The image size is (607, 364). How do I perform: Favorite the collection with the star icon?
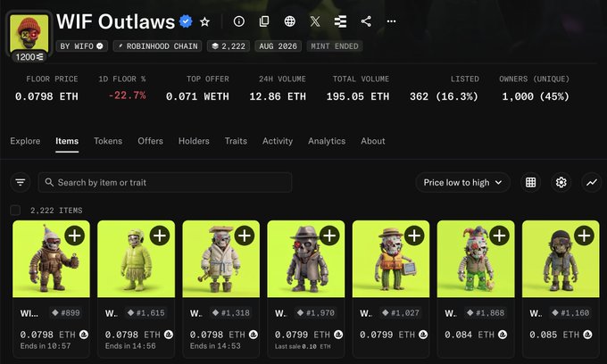(204, 21)
